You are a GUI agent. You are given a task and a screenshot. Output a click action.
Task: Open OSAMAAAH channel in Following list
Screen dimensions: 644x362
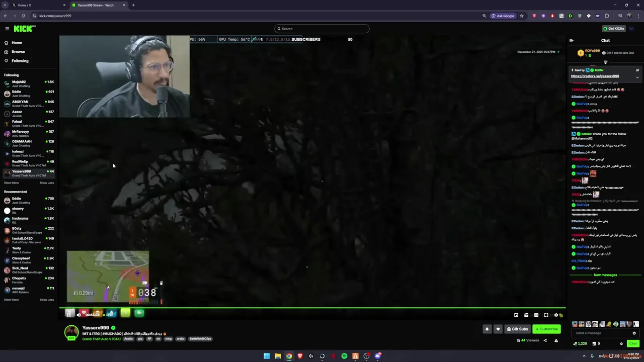pos(29,143)
